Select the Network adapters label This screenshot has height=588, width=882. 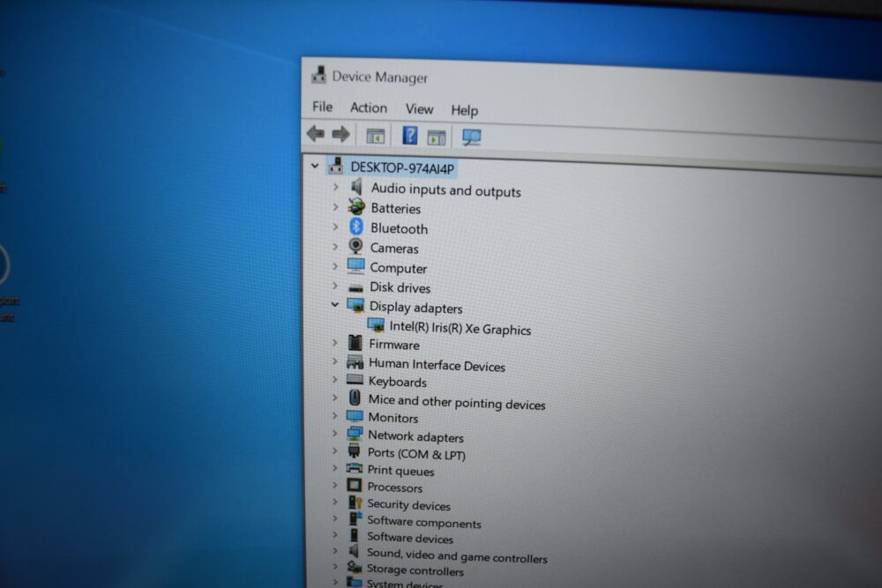point(415,436)
